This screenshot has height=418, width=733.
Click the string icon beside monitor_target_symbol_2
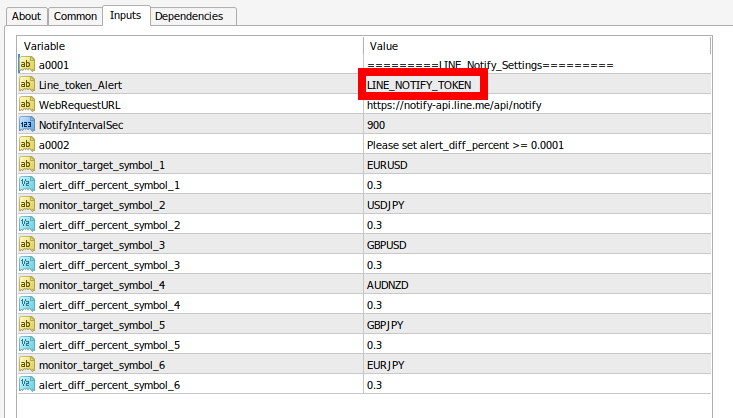click(x=26, y=205)
